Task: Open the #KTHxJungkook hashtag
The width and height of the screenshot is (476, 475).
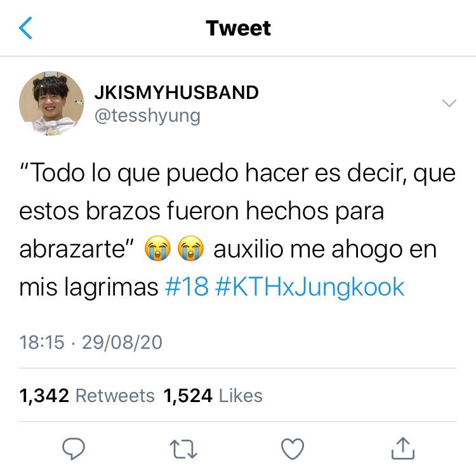Action: [310, 287]
